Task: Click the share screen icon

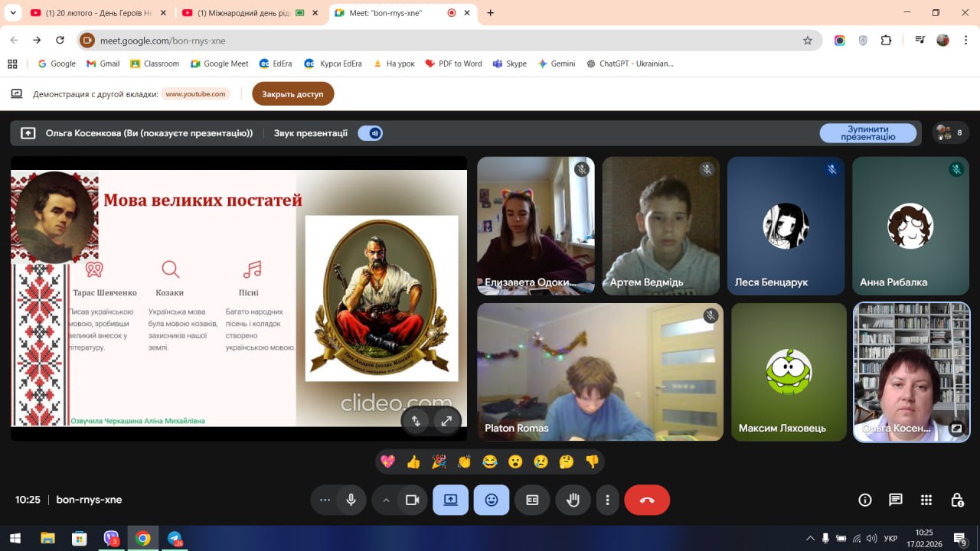Action: click(450, 500)
